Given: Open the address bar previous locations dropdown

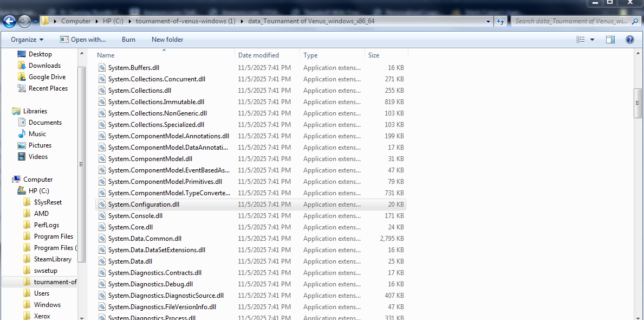Looking at the screenshot, I should coord(488,21).
